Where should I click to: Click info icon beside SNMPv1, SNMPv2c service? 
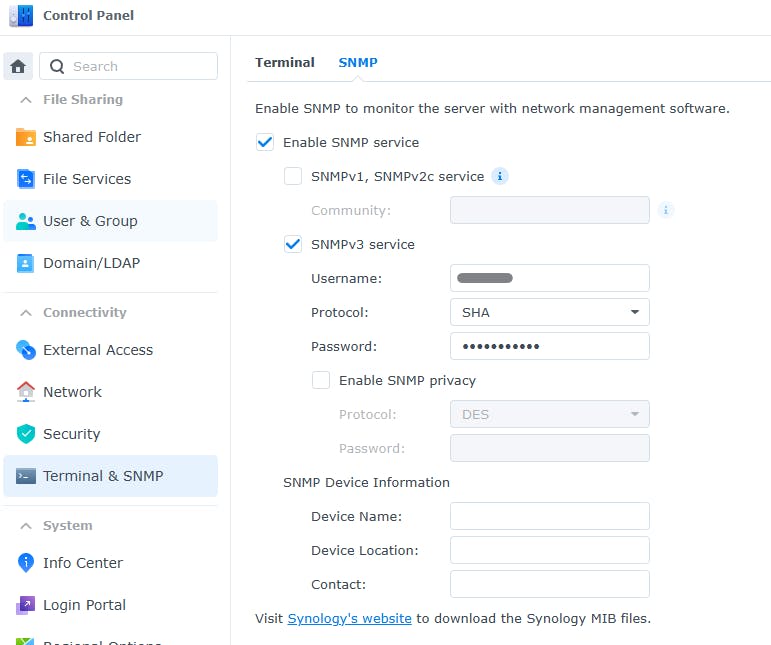[500, 176]
